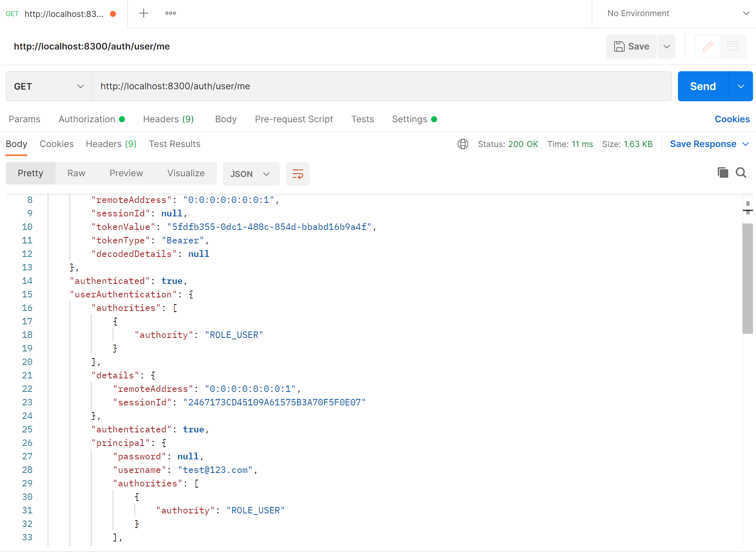Open the GET method dropdown
This screenshot has height=552, width=756.
(x=49, y=87)
